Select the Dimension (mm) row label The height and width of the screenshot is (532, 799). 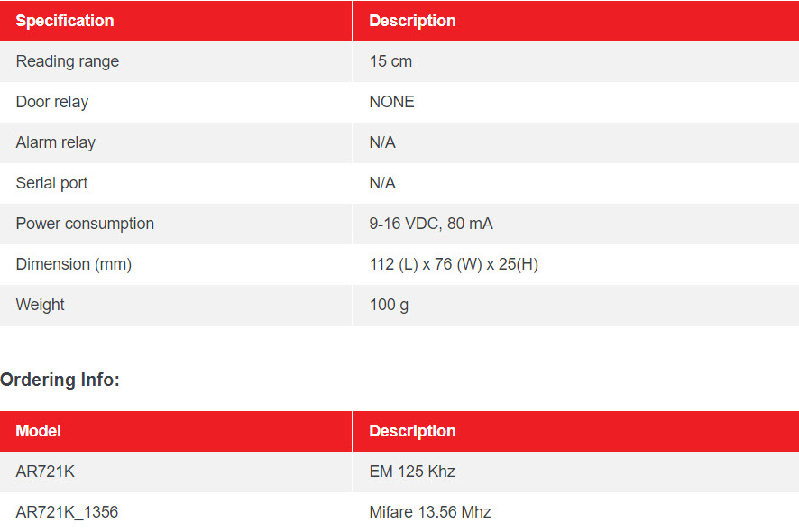click(73, 264)
